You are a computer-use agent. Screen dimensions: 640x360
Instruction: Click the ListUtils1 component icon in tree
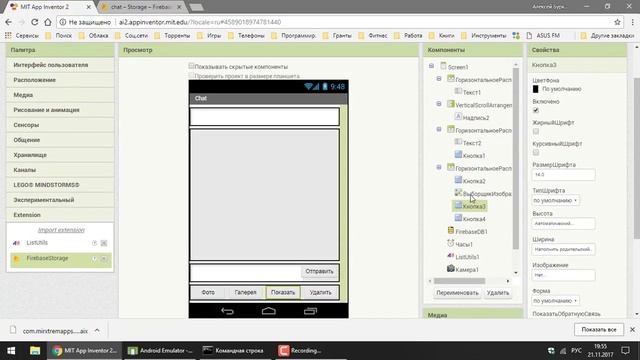(x=451, y=256)
